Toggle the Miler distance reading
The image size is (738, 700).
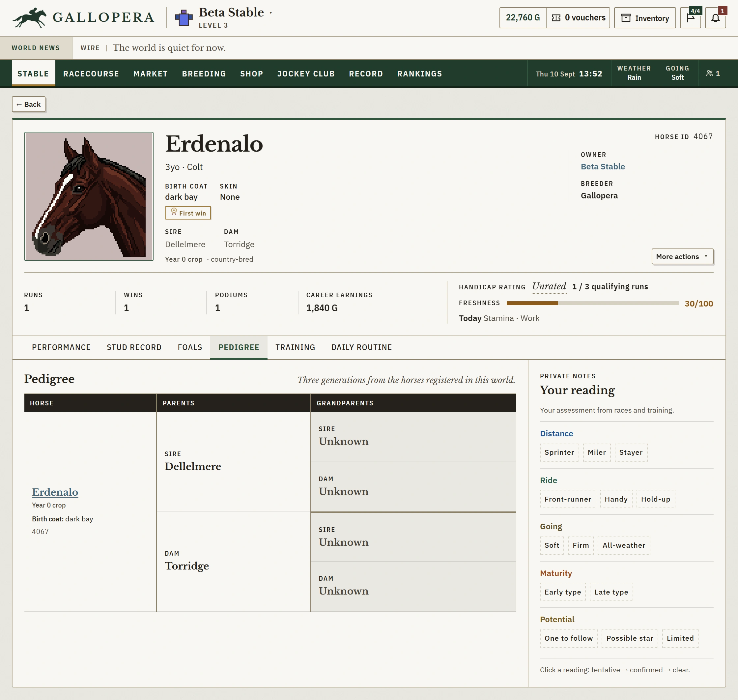597,452
